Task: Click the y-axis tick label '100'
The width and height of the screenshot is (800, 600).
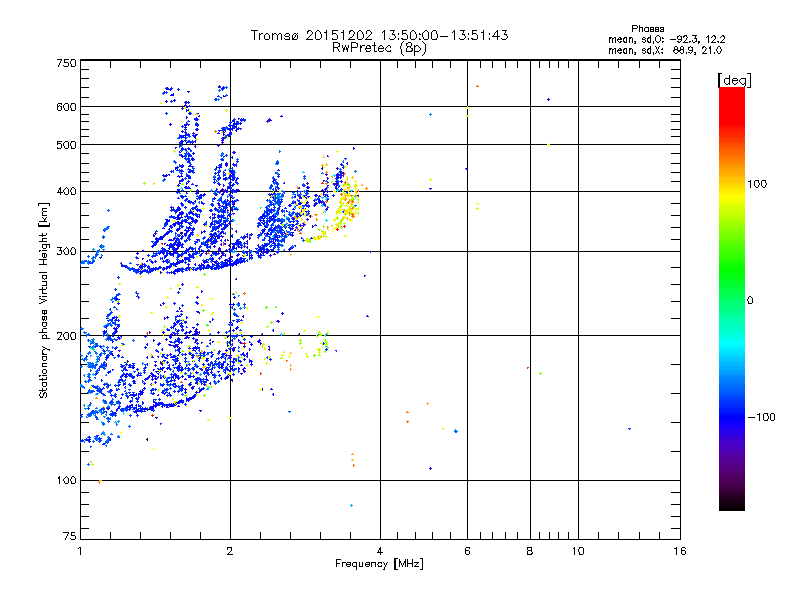Action: [x=66, y=480]
